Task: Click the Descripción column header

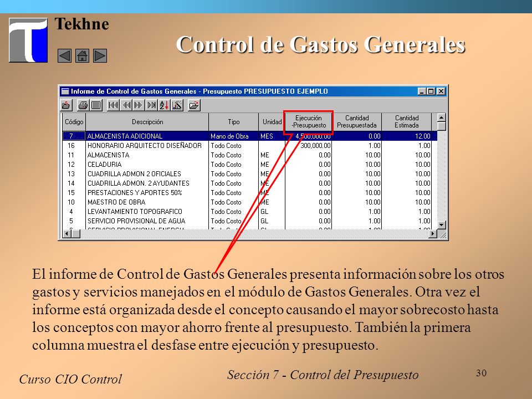Action: click(x=147, y=122)
